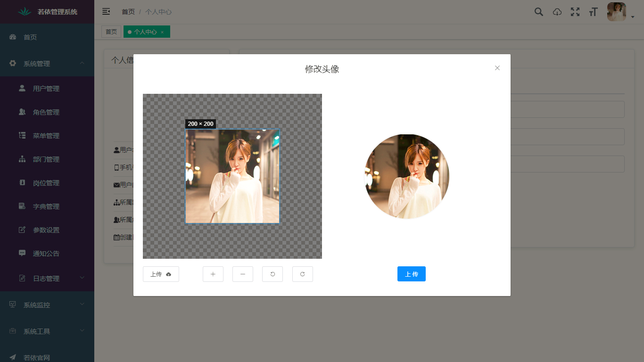
Task: Click the cloud download icon in the header
Action: pyautogui.click(x=557, y=11)
